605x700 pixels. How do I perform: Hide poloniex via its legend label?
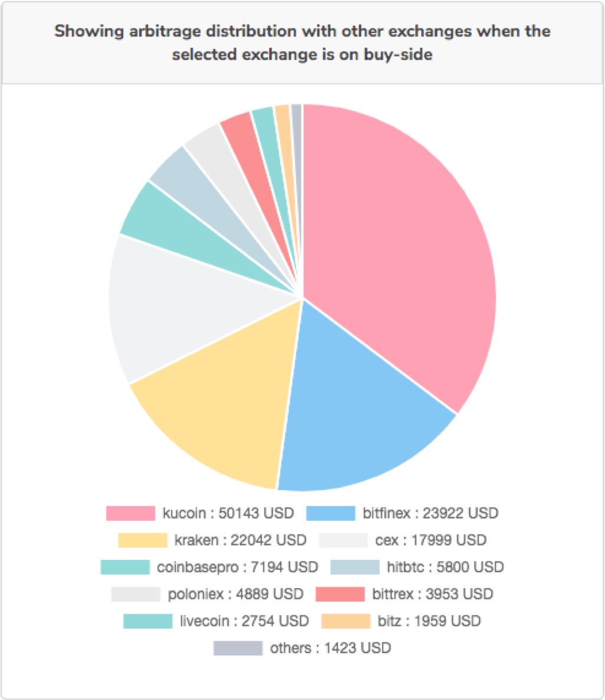236,594
